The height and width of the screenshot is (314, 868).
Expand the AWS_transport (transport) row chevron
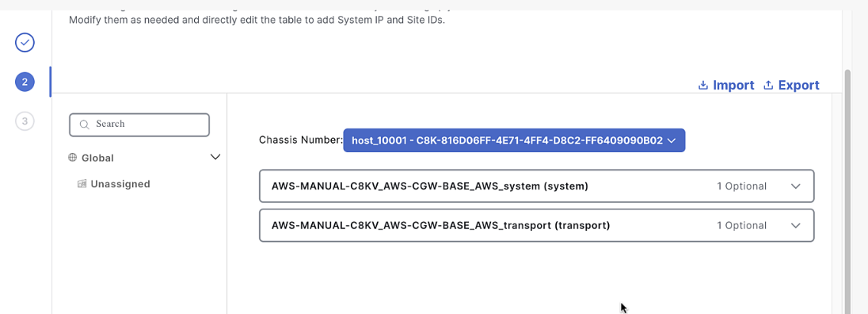[796, 225]
